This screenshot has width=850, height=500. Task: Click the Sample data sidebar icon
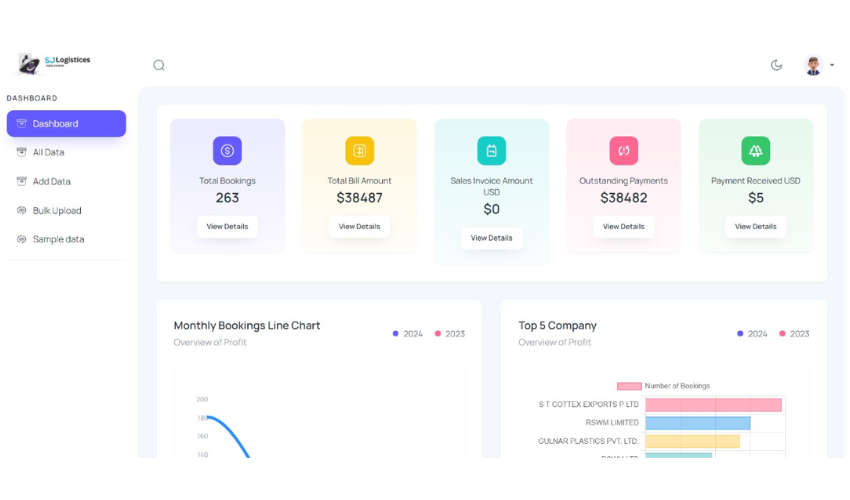coord(22,240)
